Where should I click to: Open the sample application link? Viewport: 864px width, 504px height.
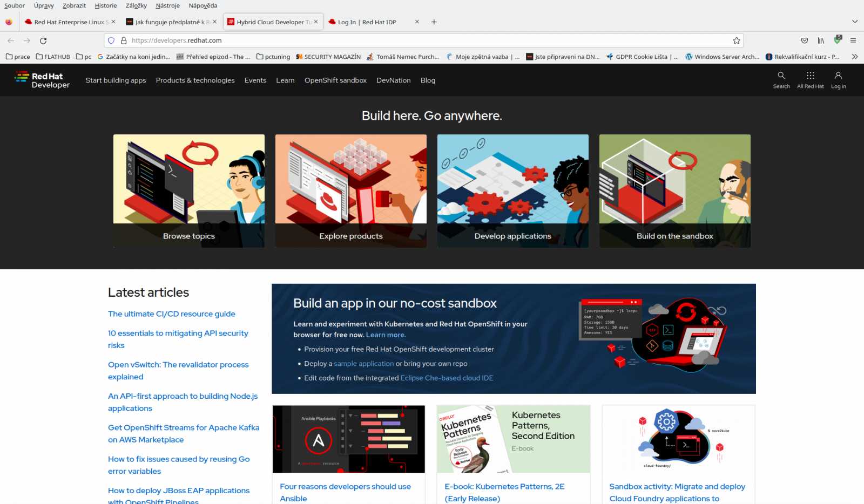363,364
